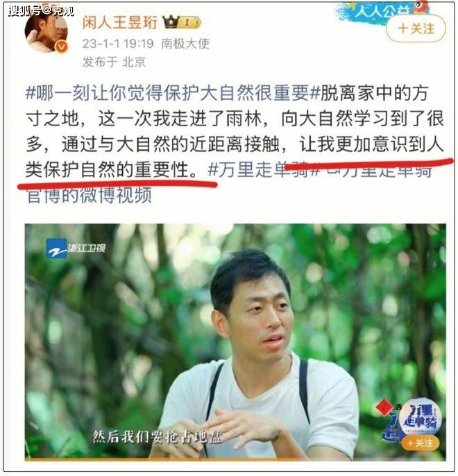Screen dimensions: 458x476
Task: Open username 闲人王昱珩 profile link
Action: coord(120,22)
